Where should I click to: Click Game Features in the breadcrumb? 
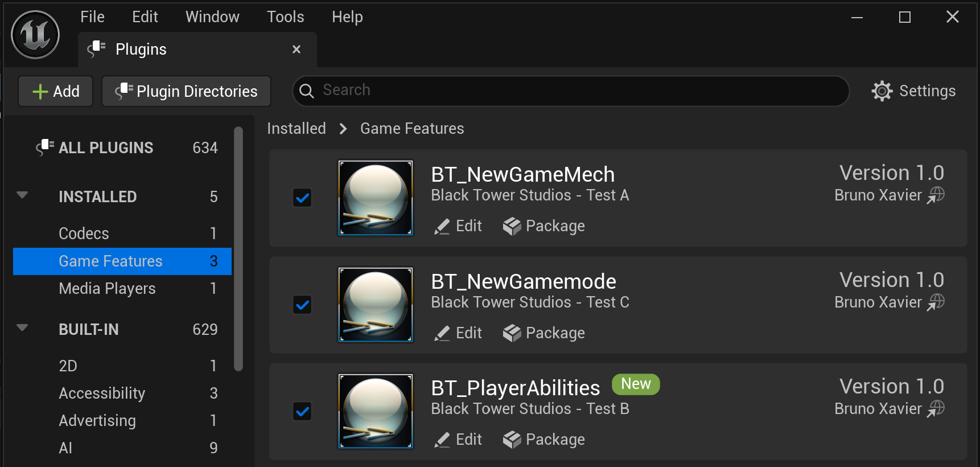[412, 129]
